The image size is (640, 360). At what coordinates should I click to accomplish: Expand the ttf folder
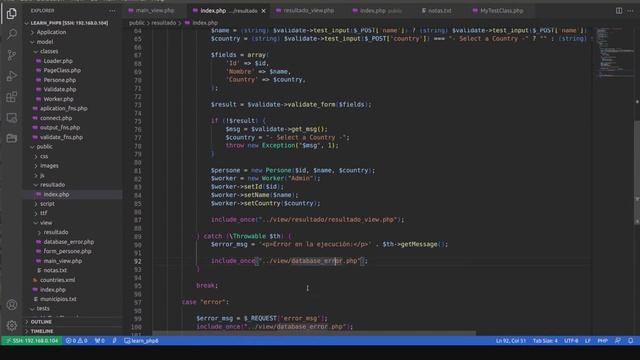point(44,213)
